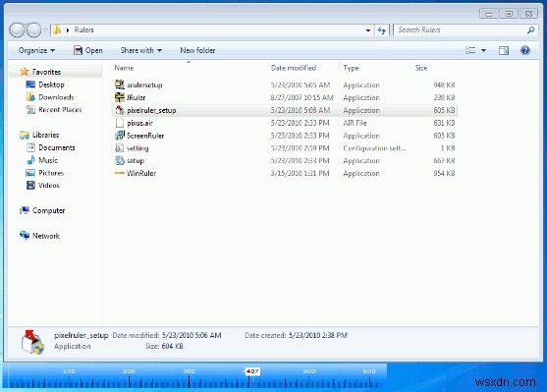Expand the address bar history dropdown
This screenshot has width=547, height=392.
point(368,30)
